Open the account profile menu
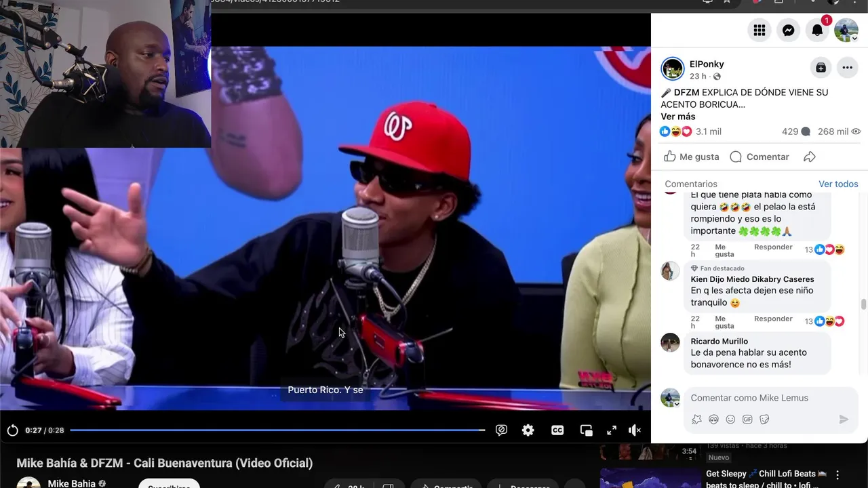Image resolution: width=868 pixels, height=488 pixels. pyautogui.click(x=846, y=30)
